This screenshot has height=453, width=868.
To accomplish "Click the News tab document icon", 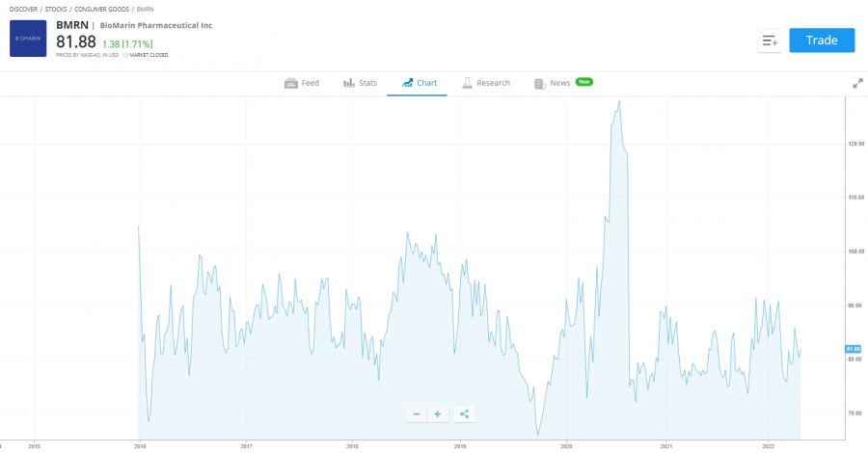I will pyautogui.click(x=540, y=84).
